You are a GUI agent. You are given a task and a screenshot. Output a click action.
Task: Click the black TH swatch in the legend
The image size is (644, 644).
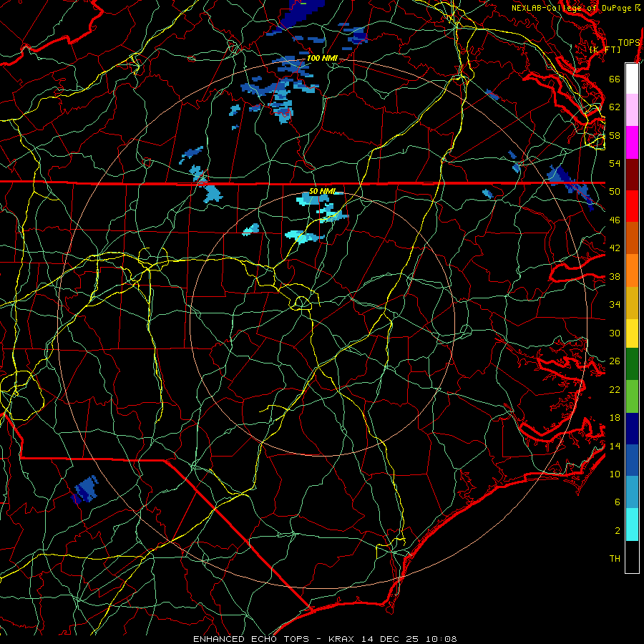(632, 557)
